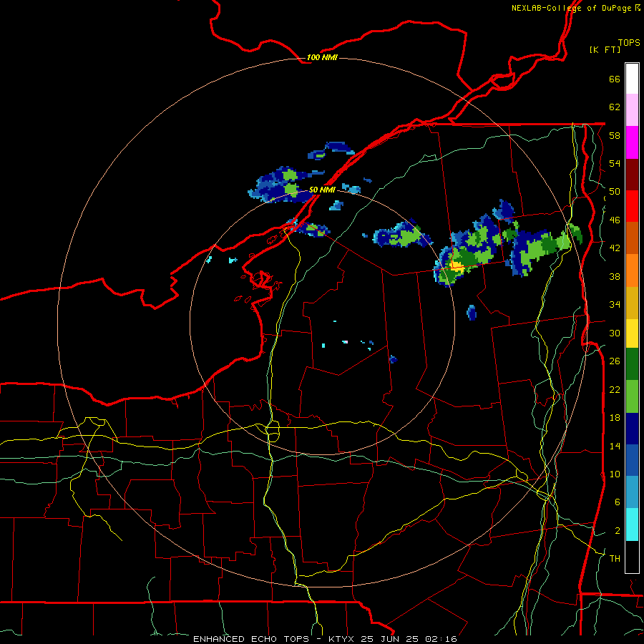Click the legend value 38
This screenshot has height=644, width=644.
click(x=615, y=276)
